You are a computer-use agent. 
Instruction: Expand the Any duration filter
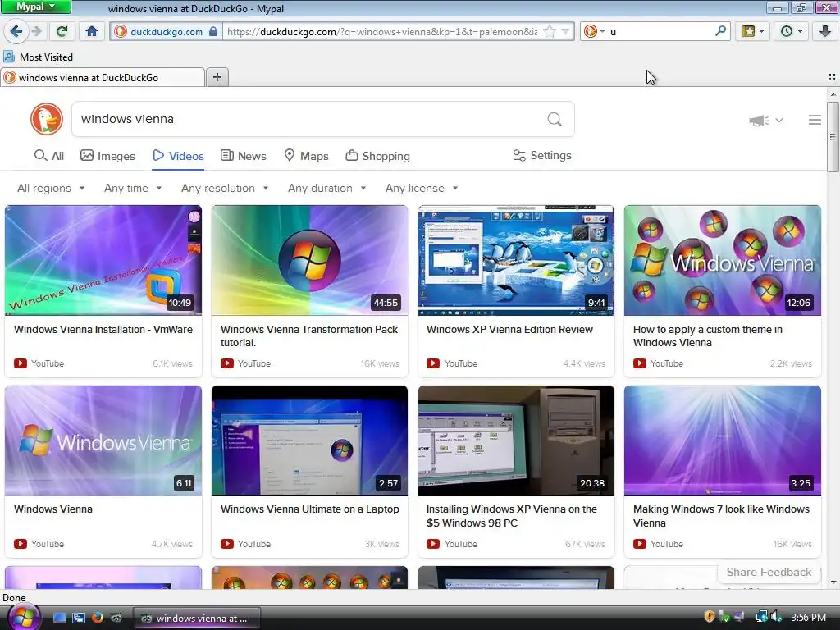pos(326,188)
